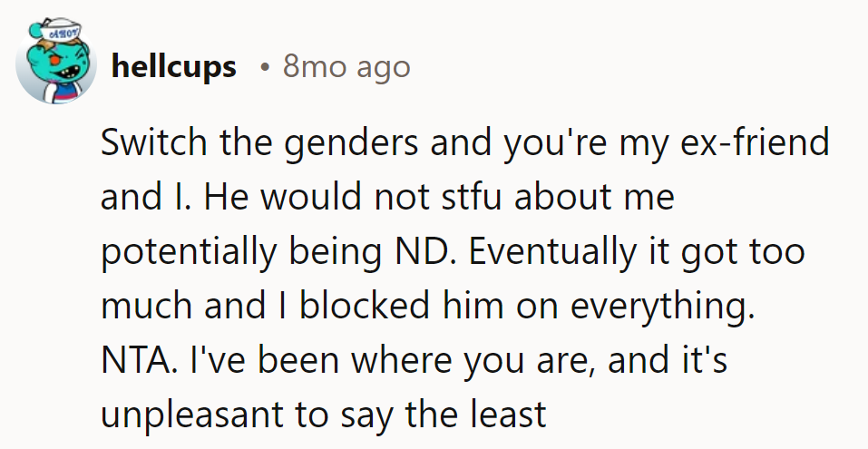868x449 pixels.
Task: Click the dot separator before the timestamp
Action: point(263,67)
